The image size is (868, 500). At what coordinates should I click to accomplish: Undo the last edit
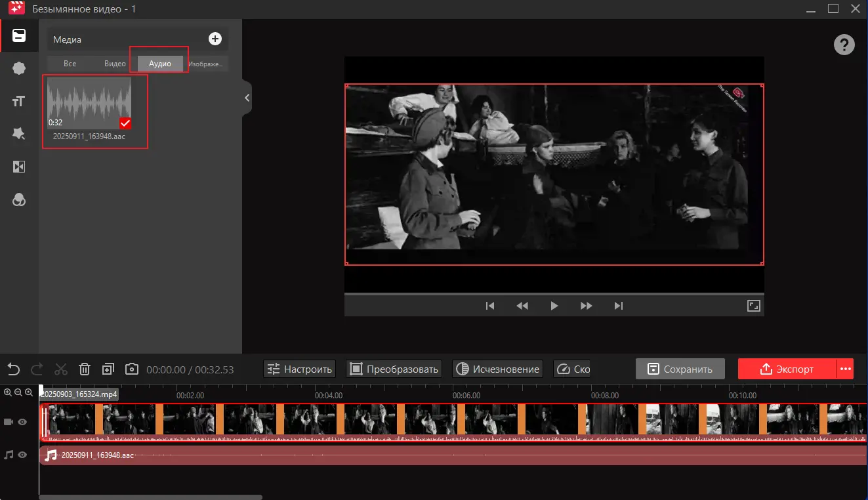[x=14, y=369]
